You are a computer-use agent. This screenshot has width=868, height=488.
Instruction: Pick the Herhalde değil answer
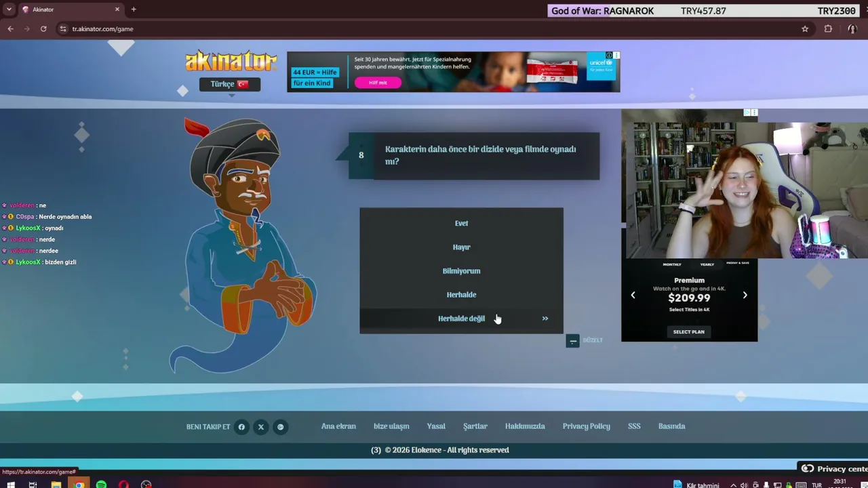point(461,319)
